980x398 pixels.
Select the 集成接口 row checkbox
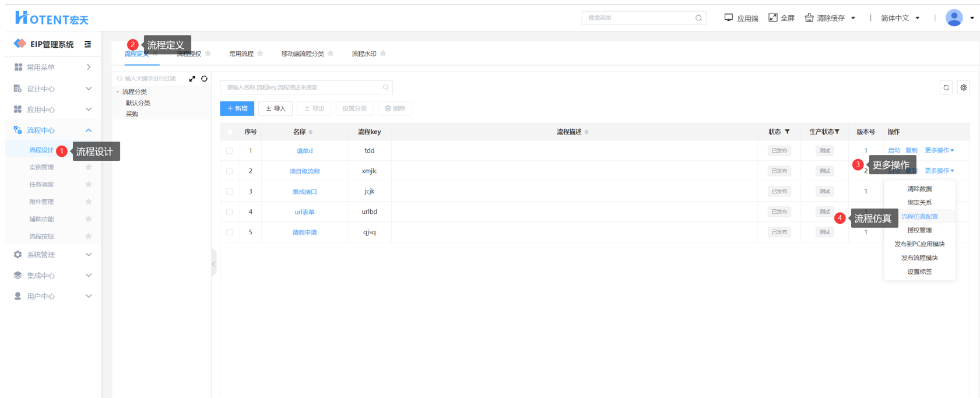(230, 192)
